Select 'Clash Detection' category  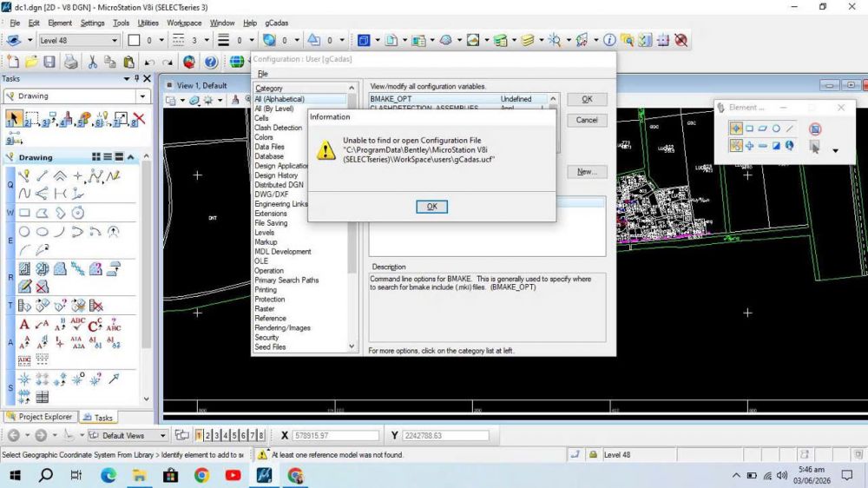click(278, 128)
